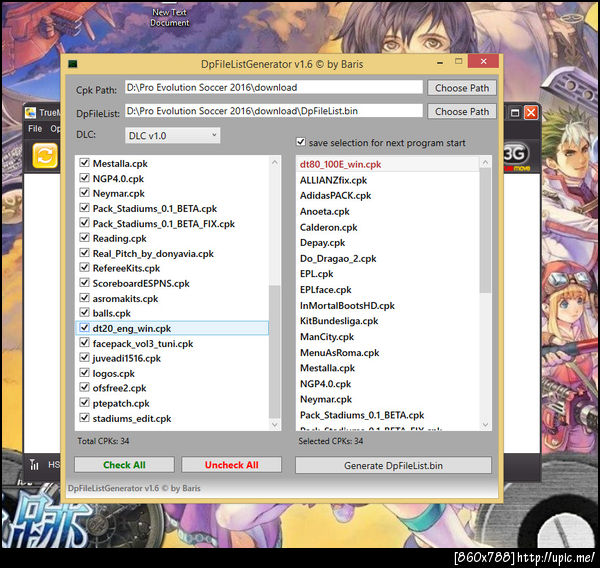Click the Uncheck All button
Image resolution: width=600 pixels, height=568 pixels.
[x=232, y=465]
